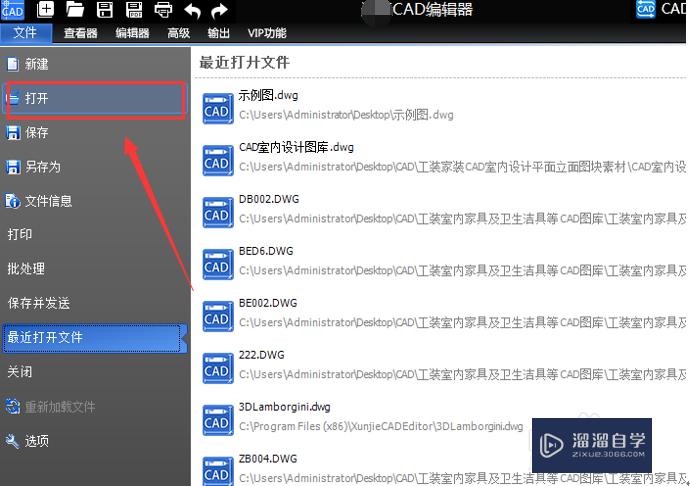Select 新建 in the file menu
The width and height of the screenshot is (690, 486).
95,64
